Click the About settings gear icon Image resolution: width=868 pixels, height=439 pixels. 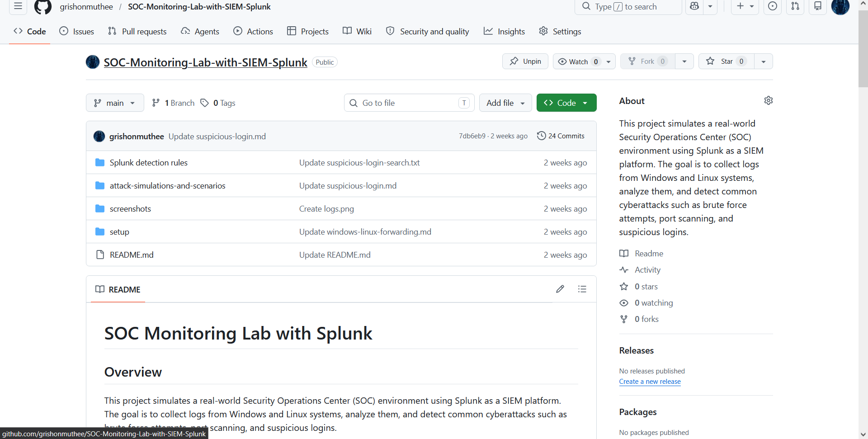pyautogui.click(x=768, y=100)
